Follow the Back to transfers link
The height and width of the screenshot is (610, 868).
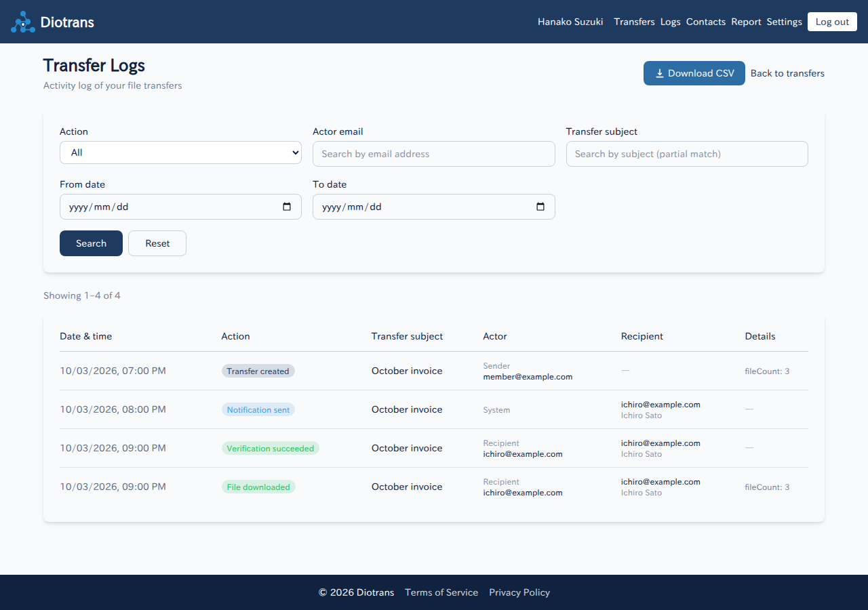787,73
